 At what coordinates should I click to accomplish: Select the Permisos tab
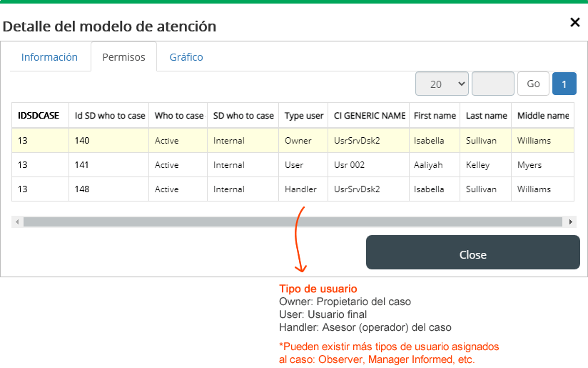(123, 57)
